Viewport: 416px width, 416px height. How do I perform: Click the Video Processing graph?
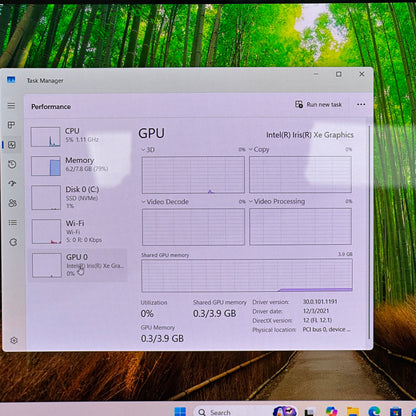300,226
